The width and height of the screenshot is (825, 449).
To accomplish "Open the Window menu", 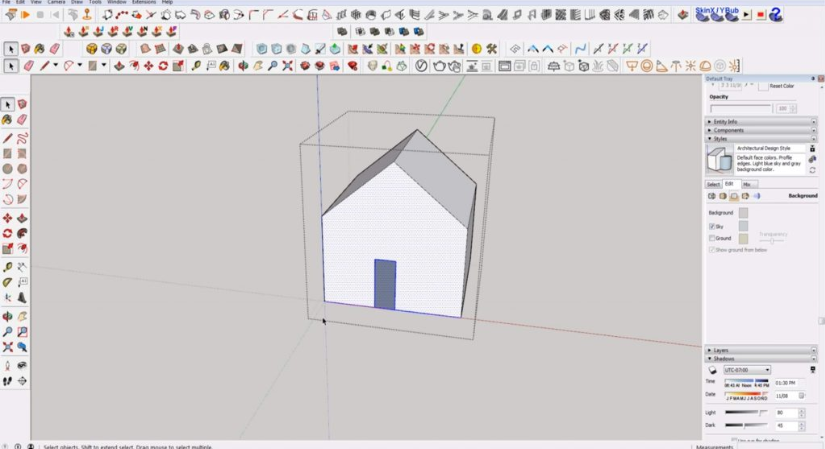I will (x=116, y=2).
